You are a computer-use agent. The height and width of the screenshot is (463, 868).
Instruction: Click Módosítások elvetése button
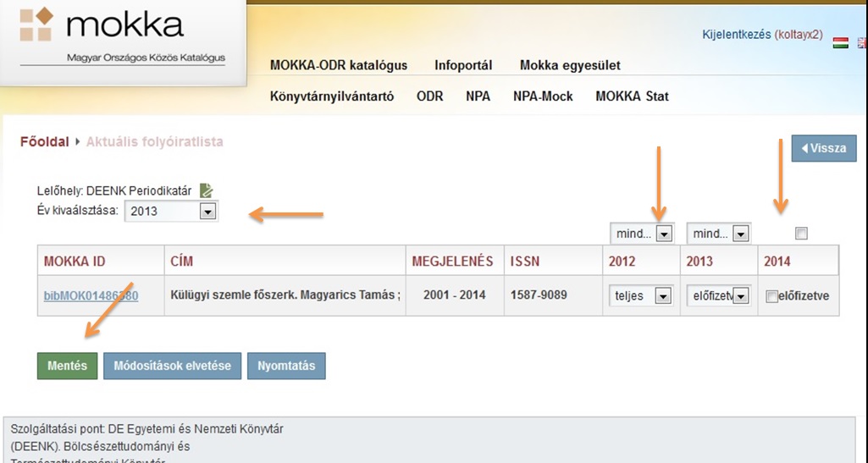point(172,366)
